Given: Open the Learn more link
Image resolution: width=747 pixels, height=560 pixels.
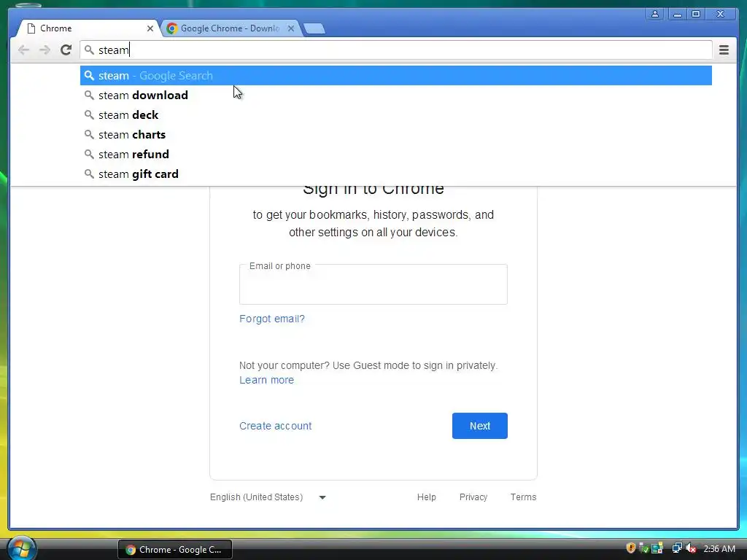Looking at the screenshot, I should [266, 380].
